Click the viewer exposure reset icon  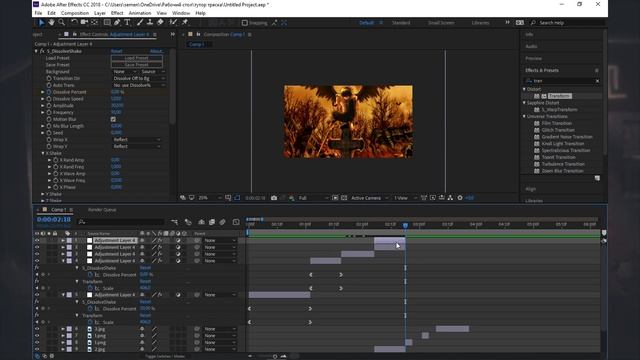tap(460, 198)
